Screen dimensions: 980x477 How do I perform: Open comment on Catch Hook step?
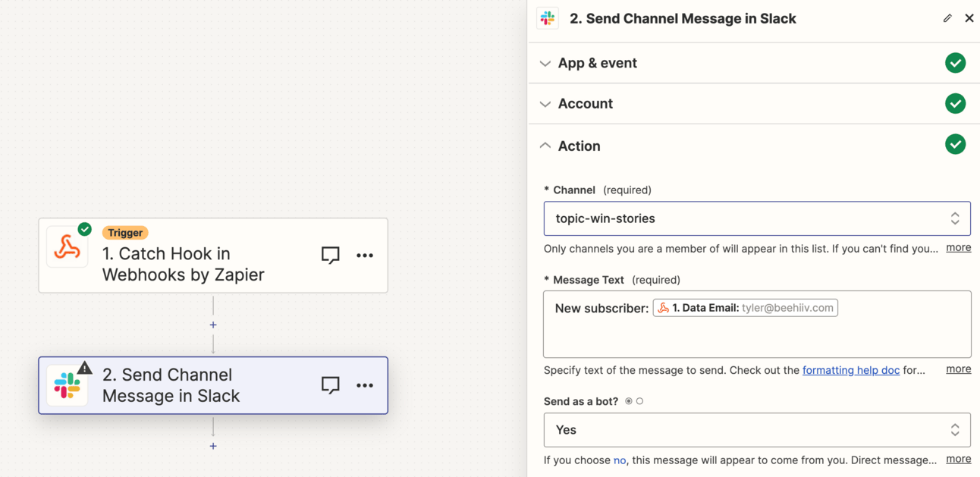pyautogui.click(x=330, y=256)
